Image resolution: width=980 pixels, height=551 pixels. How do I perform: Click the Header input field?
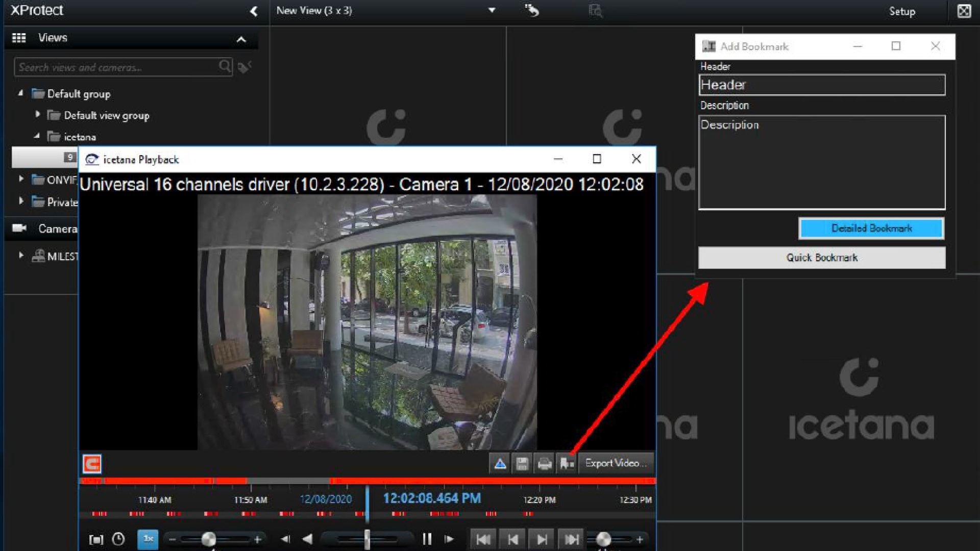tap(822, 85)
